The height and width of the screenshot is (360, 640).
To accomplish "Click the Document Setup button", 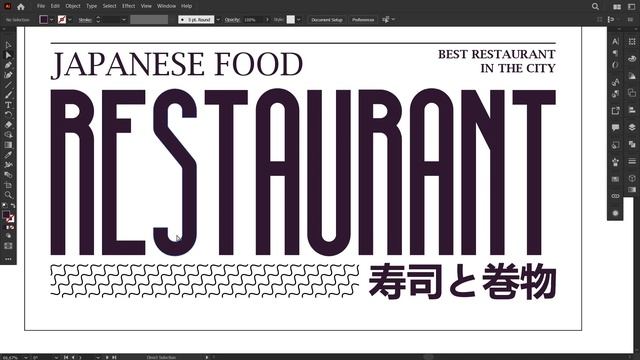I will pyautogui.click(x=327, y=20).
